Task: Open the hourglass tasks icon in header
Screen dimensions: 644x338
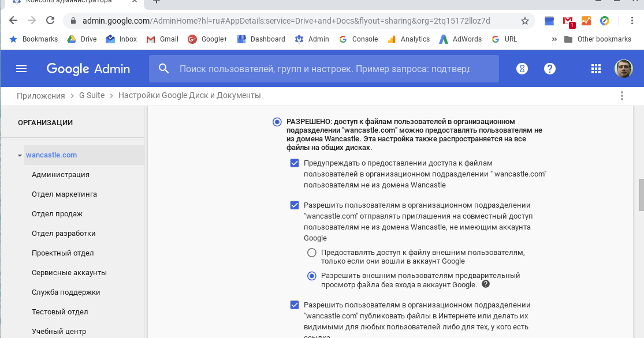Action: point(522,69)
